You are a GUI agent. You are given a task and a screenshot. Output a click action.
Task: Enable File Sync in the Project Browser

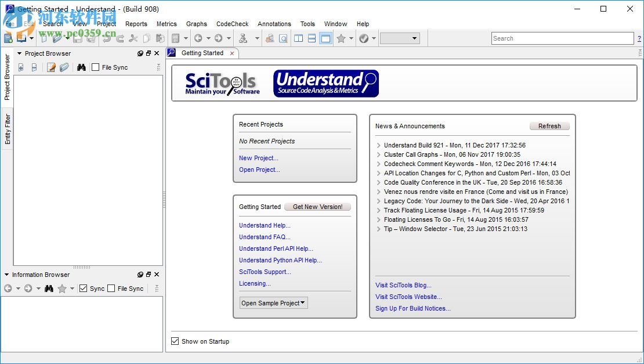point(95,67)
